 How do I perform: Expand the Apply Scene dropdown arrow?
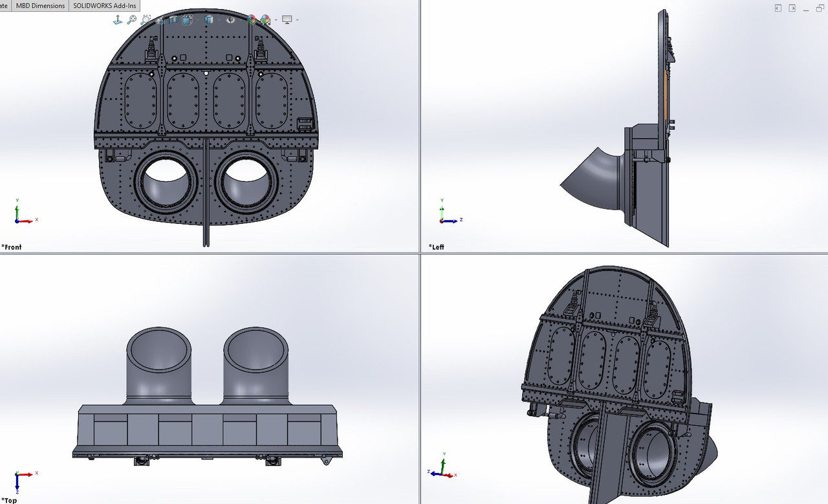276,20
